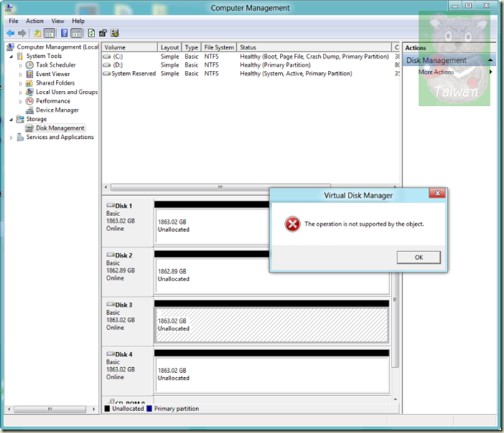Screen dimensions: 504x433
Task: Click the Disk 3 drive icon
Action: [110, 304]
